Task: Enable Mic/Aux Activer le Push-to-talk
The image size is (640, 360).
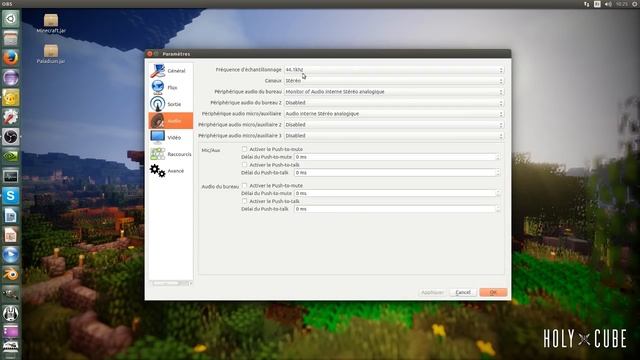Action: [x=244, y=165]
